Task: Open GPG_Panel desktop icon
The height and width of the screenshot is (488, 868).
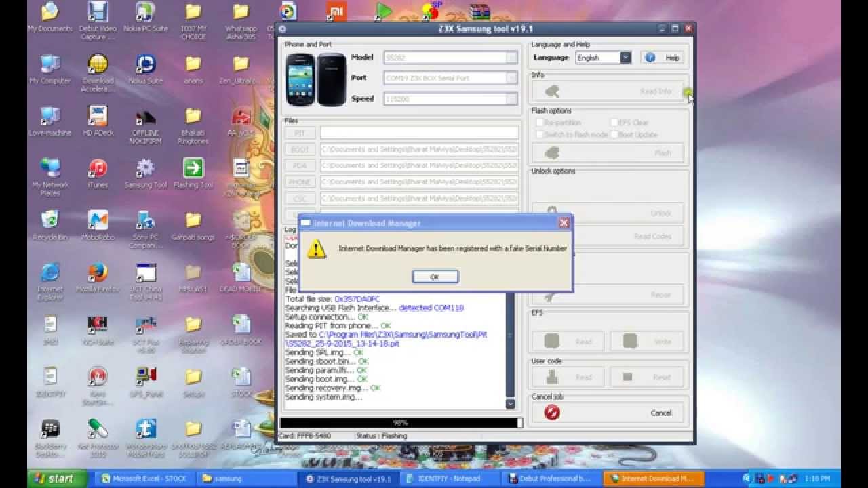Action: pyautogui.click(x=145, y=382)
